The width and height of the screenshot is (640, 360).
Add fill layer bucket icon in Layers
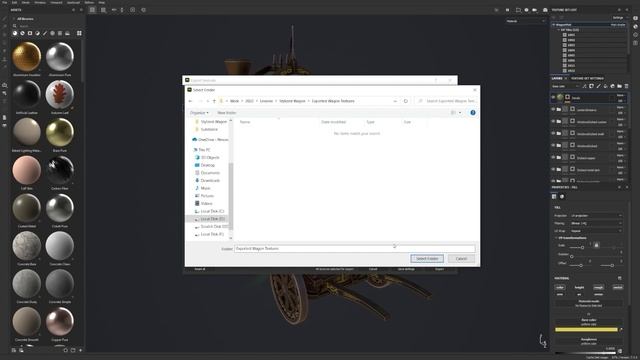tap(605, 86)
